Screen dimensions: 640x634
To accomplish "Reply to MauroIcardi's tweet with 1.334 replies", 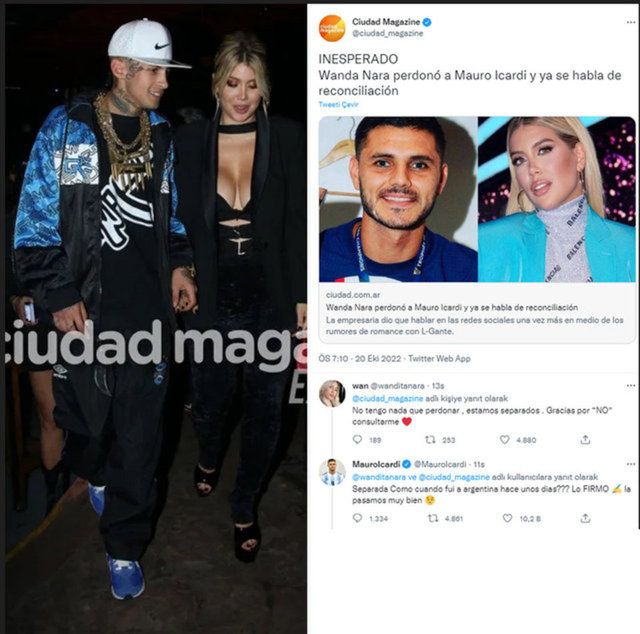I will 357,518.
